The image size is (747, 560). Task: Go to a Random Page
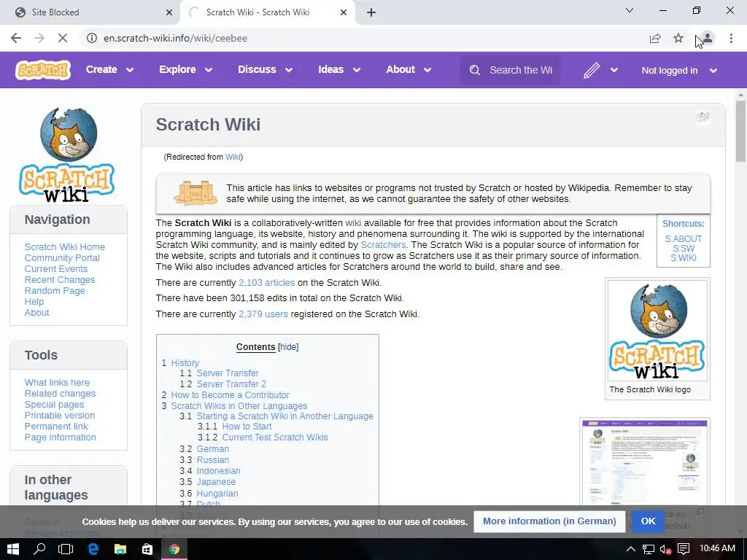55,290
